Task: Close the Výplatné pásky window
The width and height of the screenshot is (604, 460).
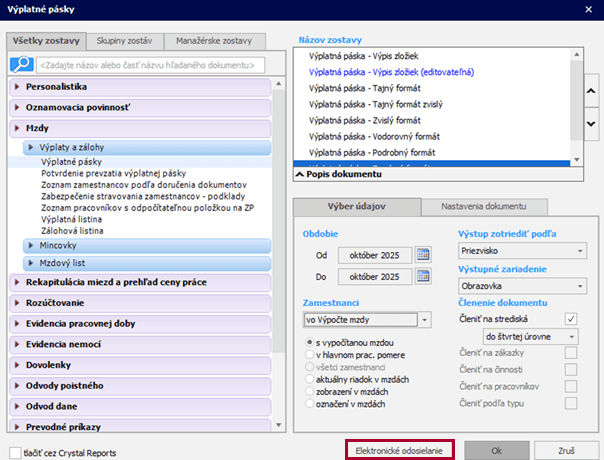Action: pos(585,10)
